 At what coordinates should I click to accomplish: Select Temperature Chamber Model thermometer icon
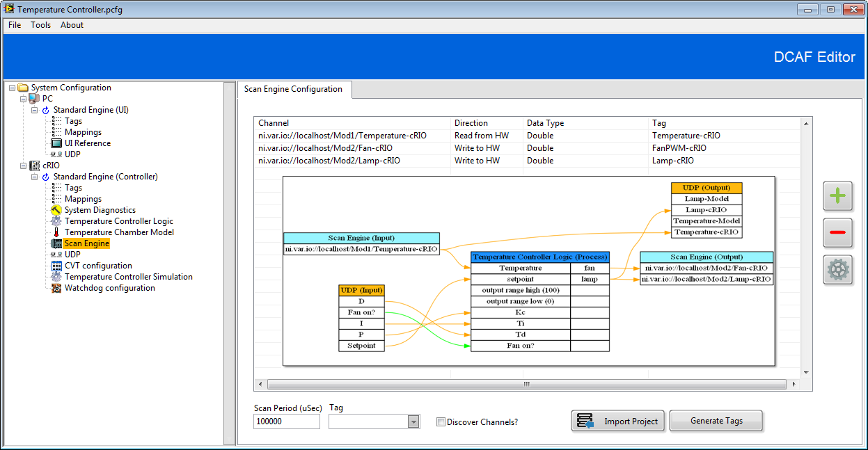pos(56,232)
